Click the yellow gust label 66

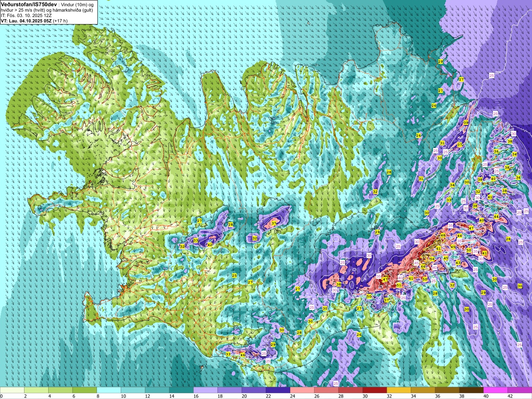coord(423,266)
